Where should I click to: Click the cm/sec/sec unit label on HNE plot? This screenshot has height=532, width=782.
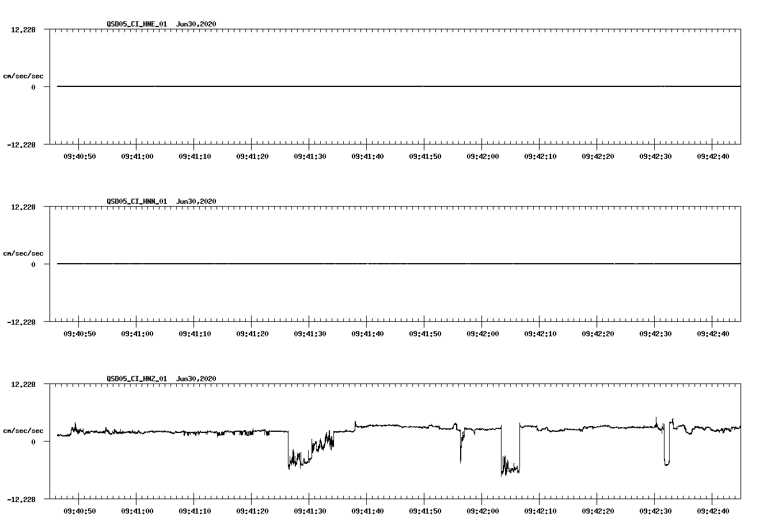[x=23, y=76]
